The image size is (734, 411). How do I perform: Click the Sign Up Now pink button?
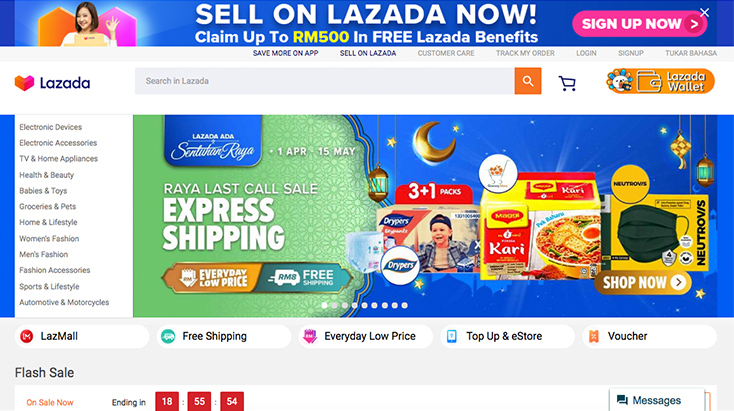tap(639, 23)
